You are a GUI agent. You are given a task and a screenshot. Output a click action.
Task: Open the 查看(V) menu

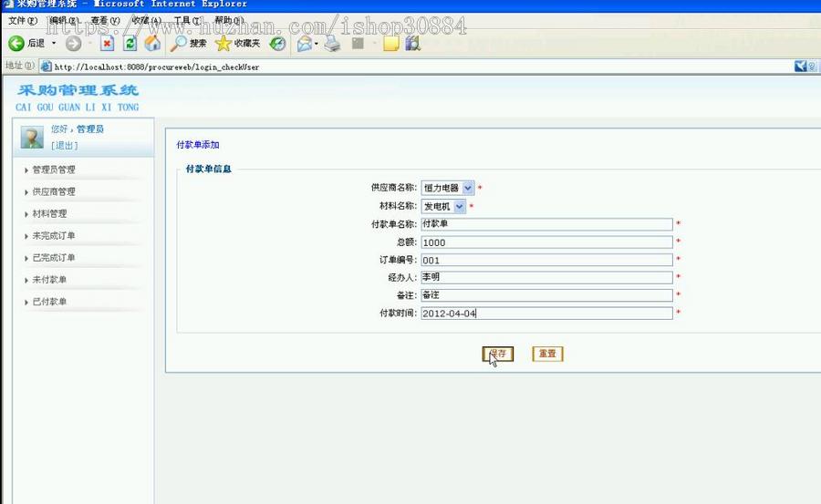point(105,20)
